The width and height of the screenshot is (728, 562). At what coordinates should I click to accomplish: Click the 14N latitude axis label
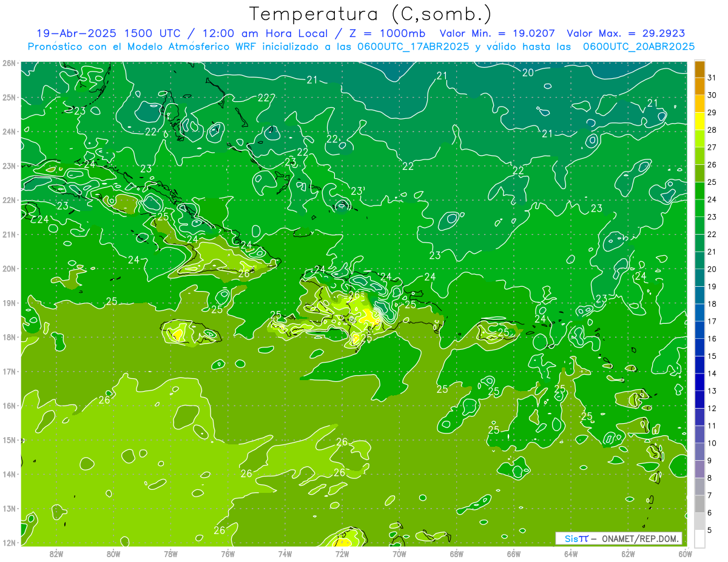tap(8, 474)
